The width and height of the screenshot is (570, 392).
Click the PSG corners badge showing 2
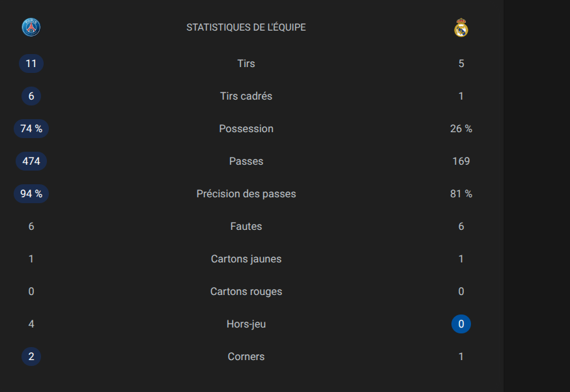(x=31, y=357)
